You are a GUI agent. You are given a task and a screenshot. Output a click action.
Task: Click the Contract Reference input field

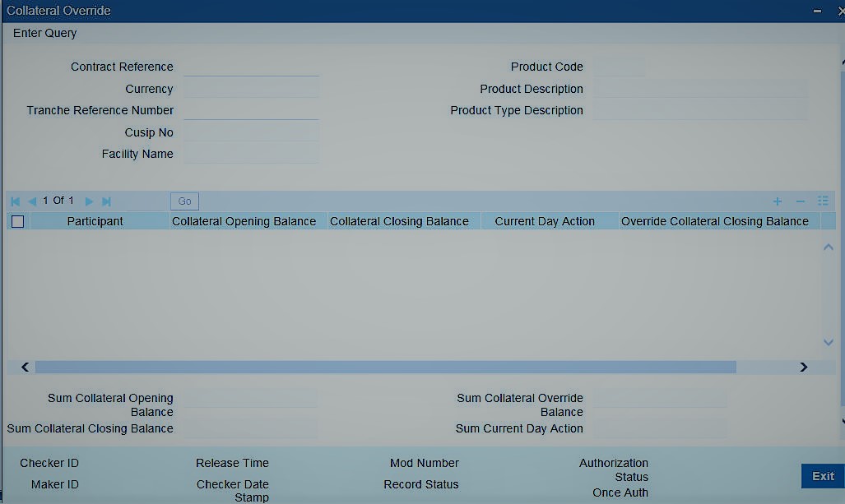(251, 67)
